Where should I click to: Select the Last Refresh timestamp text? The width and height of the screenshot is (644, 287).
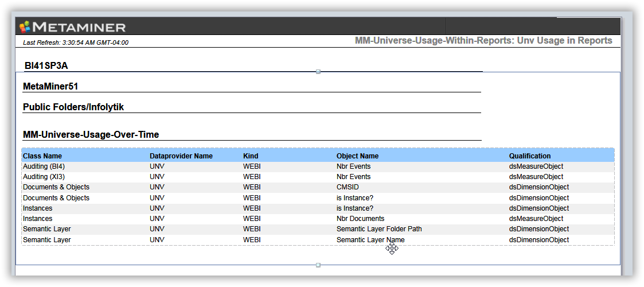click(76, 42)
